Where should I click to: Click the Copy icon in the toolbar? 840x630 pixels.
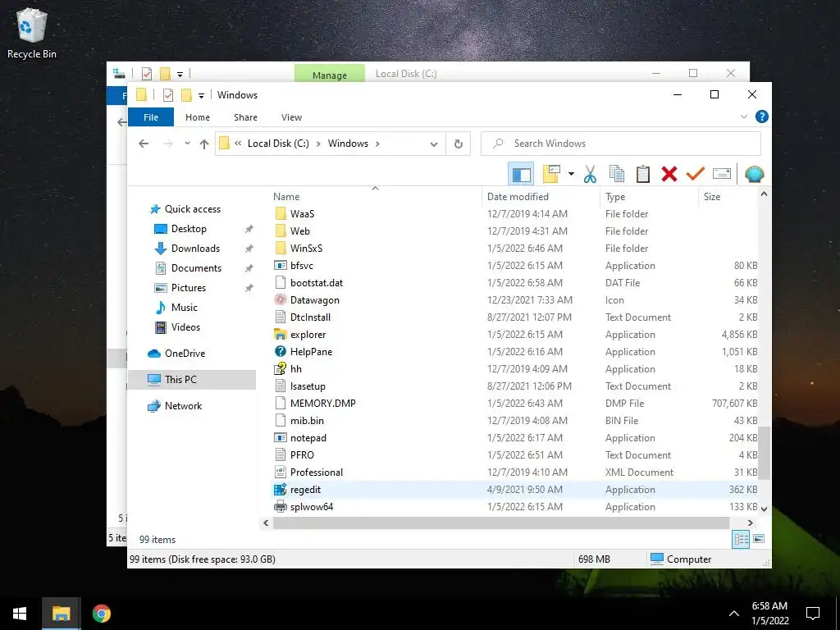617,174
